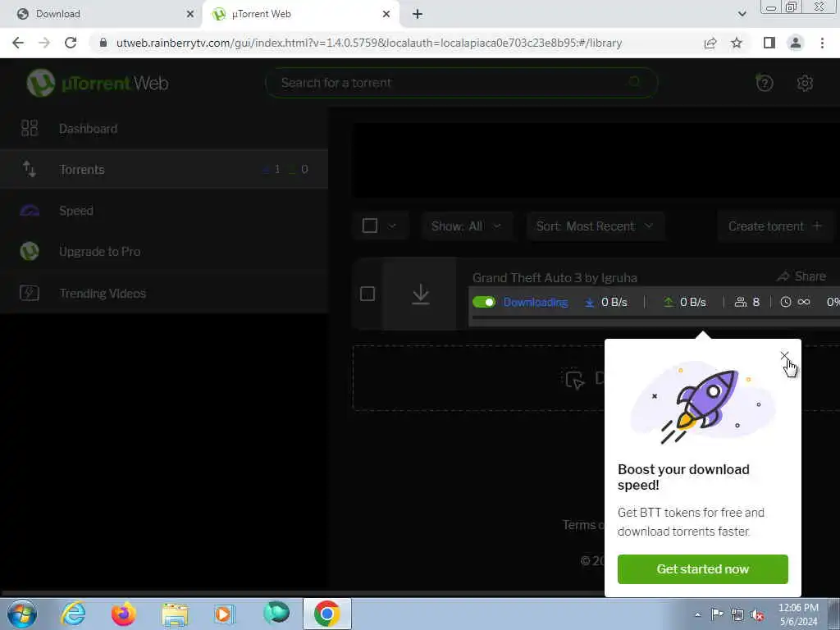Click the torrent progress bar

click(x=654, y=317)
